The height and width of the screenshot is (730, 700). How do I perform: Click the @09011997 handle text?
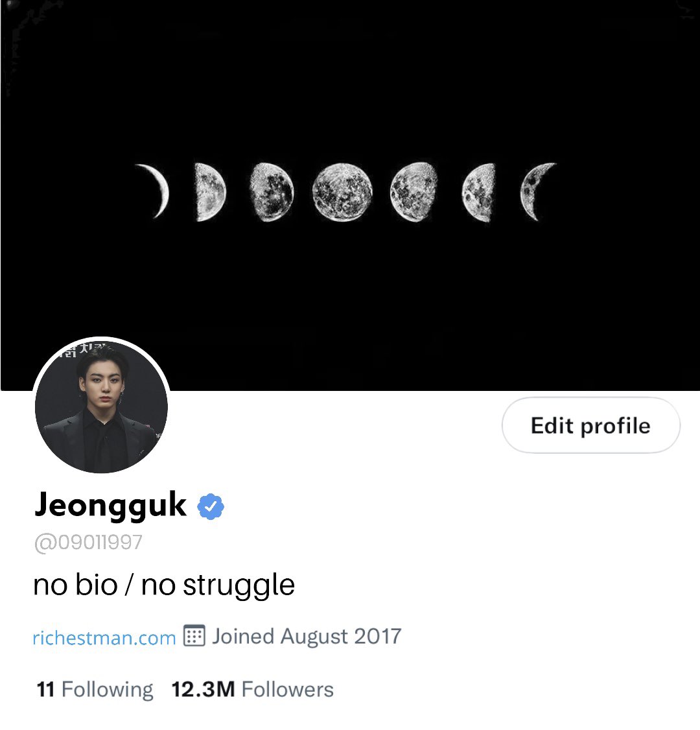[88, 543]
